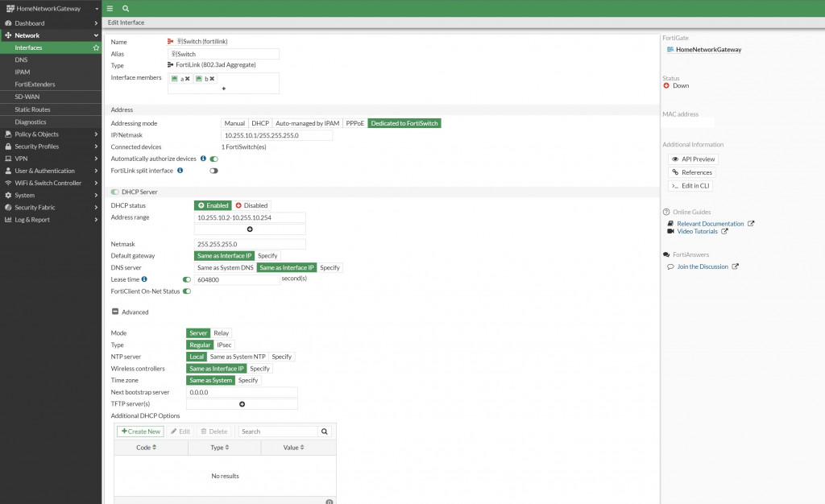
Task: Click the search magnifier icon in top bar
Action: (126, 8)
